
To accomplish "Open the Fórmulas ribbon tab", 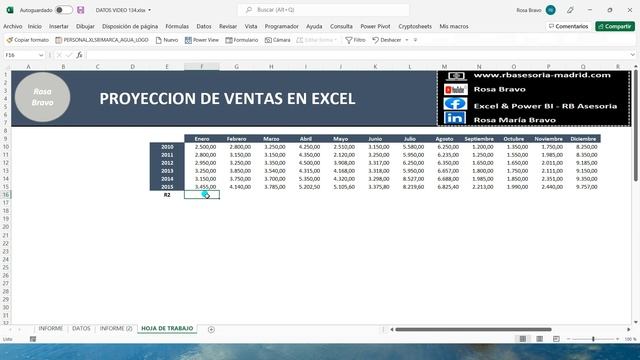I will click(177, 26).
